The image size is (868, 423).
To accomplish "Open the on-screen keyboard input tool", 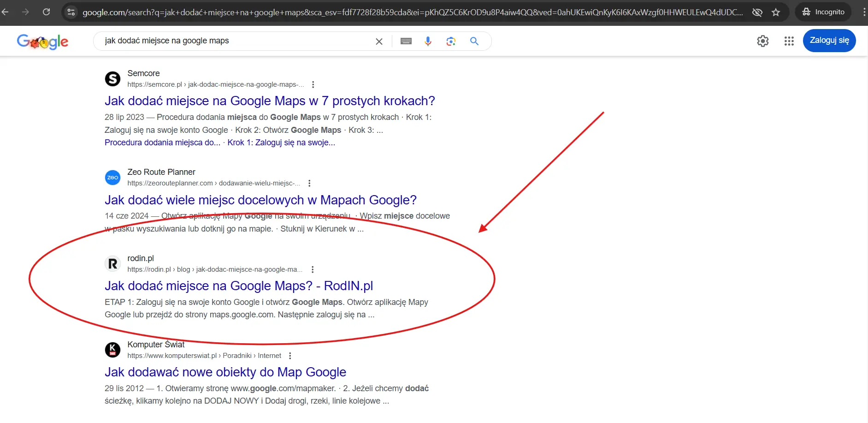I will point(406,41).
